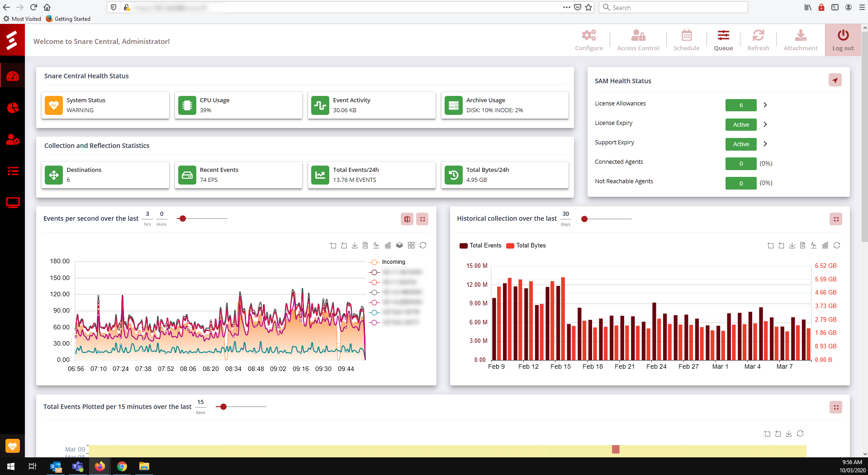Open data view for EPS chart

365,245
